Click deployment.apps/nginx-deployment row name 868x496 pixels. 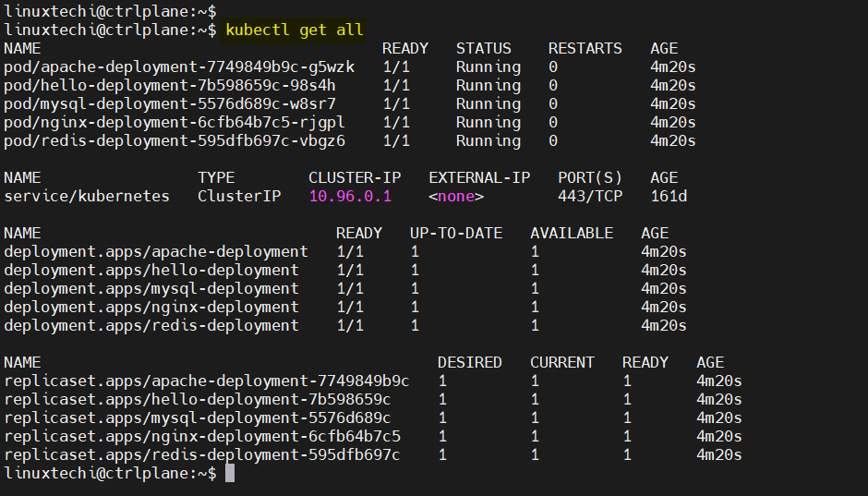151,308
